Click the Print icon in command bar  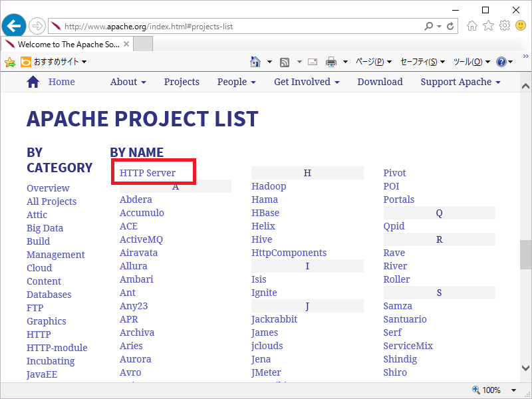tap(331, 62)
